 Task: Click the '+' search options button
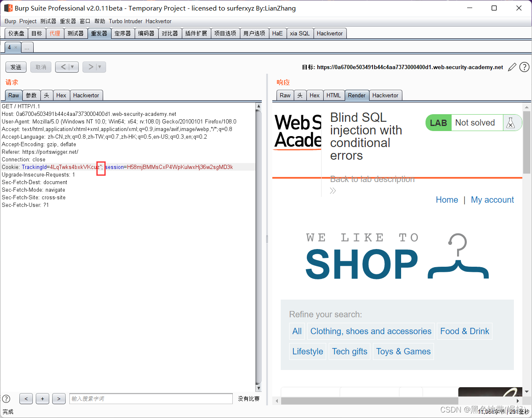click(43, 399)
